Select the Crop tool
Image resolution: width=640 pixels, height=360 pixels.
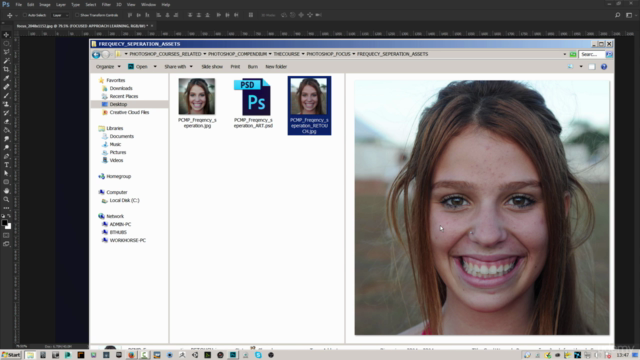6,69
